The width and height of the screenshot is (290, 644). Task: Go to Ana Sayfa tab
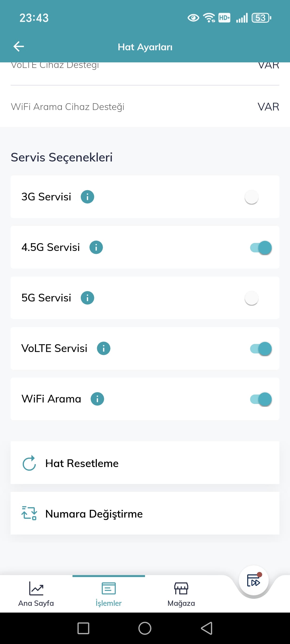36,594
